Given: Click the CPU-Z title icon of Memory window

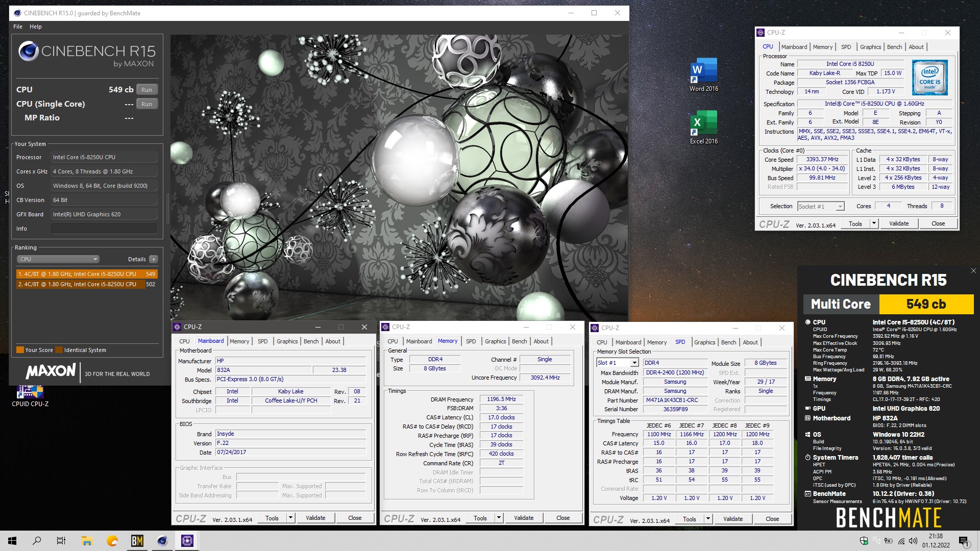Looking at the screenshot, I should coord(386,327).
